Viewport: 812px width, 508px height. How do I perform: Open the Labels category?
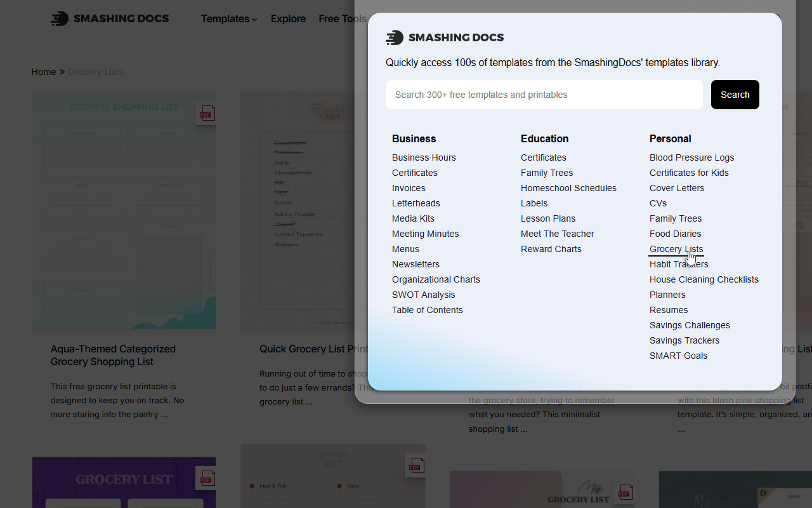[x=534, y=203]
